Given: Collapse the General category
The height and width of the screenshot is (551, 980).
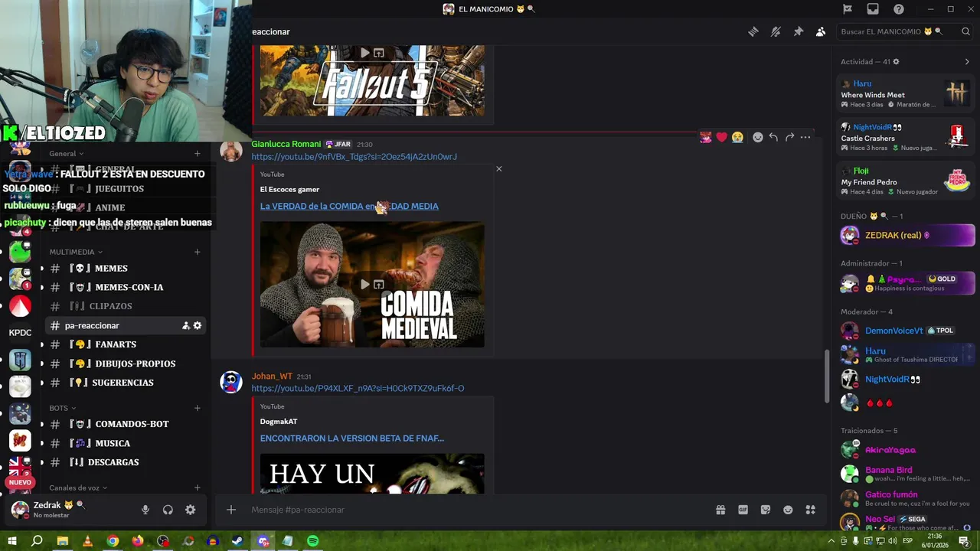Looking at the screenshot, I should tap(67, 154).
